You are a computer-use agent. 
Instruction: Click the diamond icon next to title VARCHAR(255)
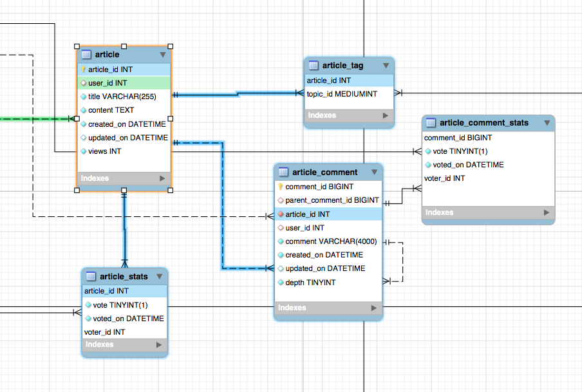coord(84,97)
